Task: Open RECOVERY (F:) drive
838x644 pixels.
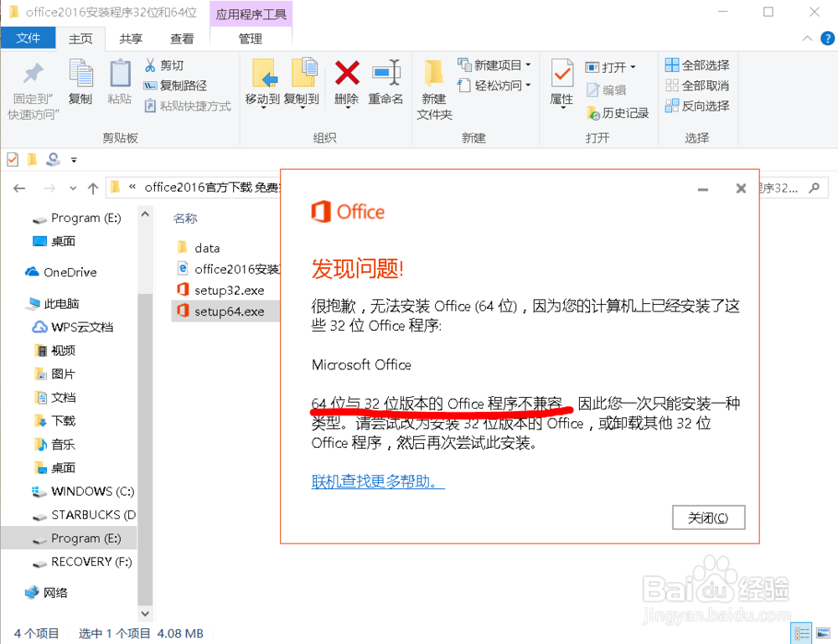Action: pyautogui.click(x=82, y=562)
